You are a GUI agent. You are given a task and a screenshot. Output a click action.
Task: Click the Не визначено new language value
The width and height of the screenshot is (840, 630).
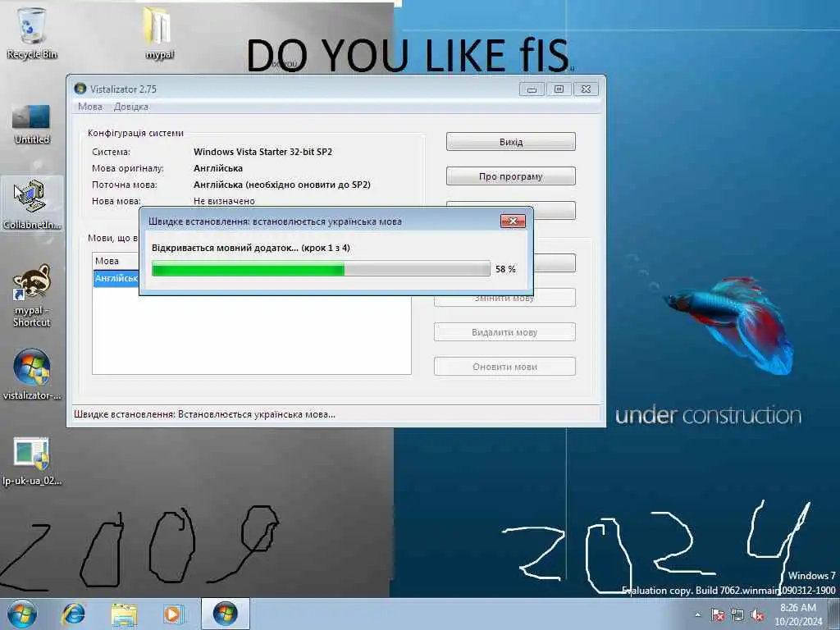[x=224, y=201]
